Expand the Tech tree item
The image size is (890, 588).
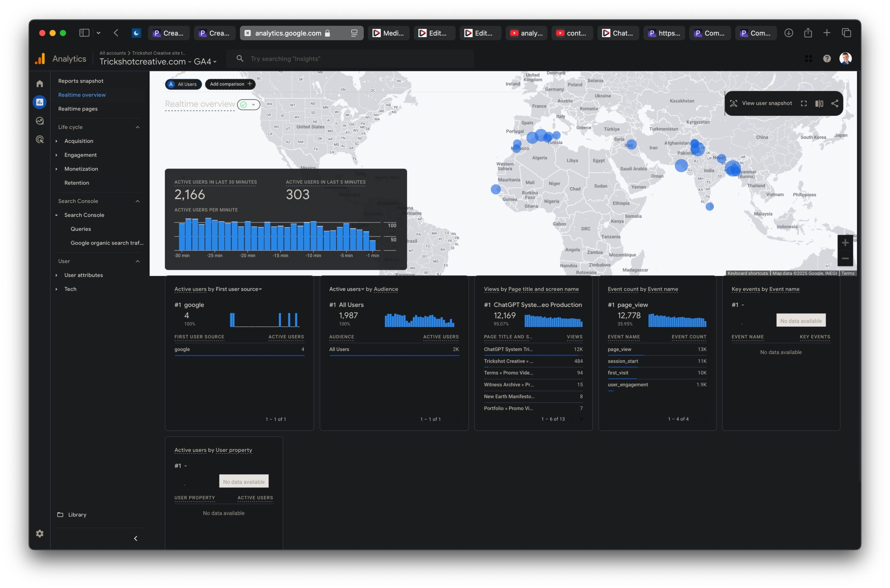(56, 289)
